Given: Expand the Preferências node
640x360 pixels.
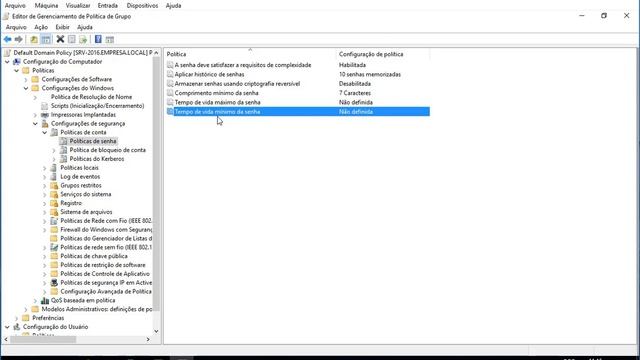Looking at the screenshot, I should 17,318.
